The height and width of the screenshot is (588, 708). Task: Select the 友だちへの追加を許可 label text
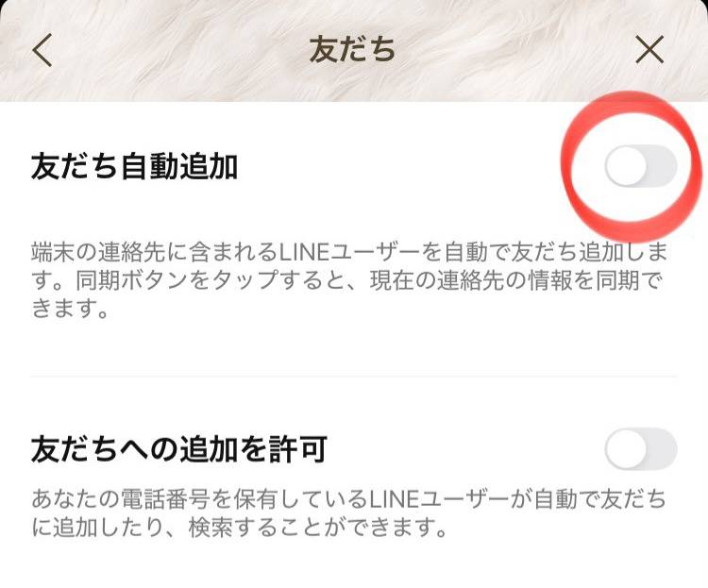point(179,449)
